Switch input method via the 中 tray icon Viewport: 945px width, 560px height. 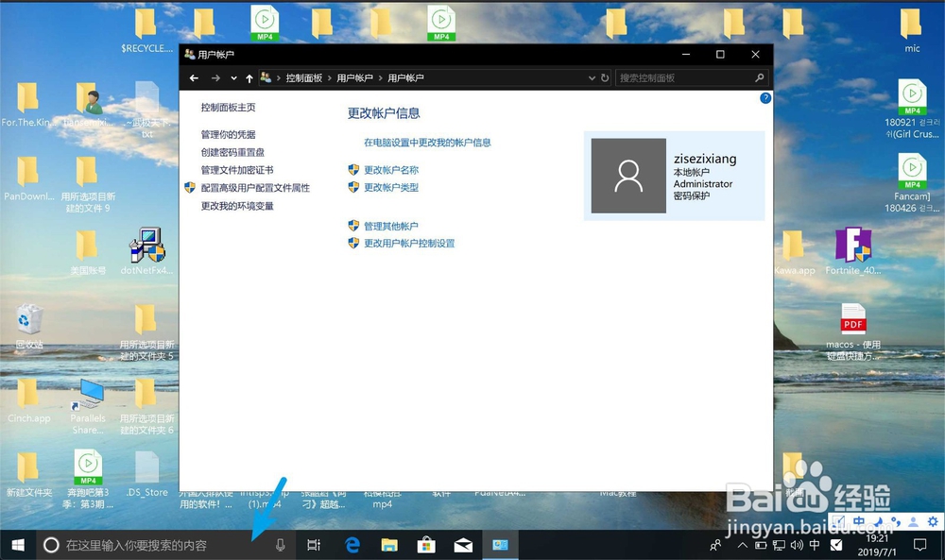tap(816, 545)
